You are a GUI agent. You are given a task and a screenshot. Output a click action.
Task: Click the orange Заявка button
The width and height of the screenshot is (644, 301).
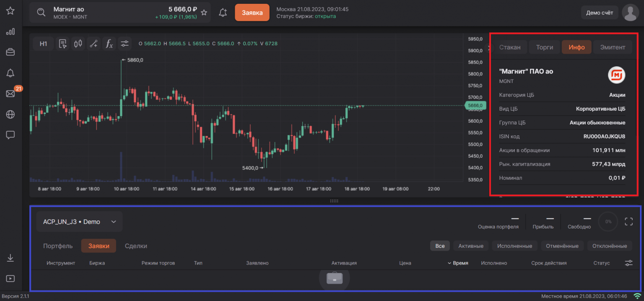[252, 13]
